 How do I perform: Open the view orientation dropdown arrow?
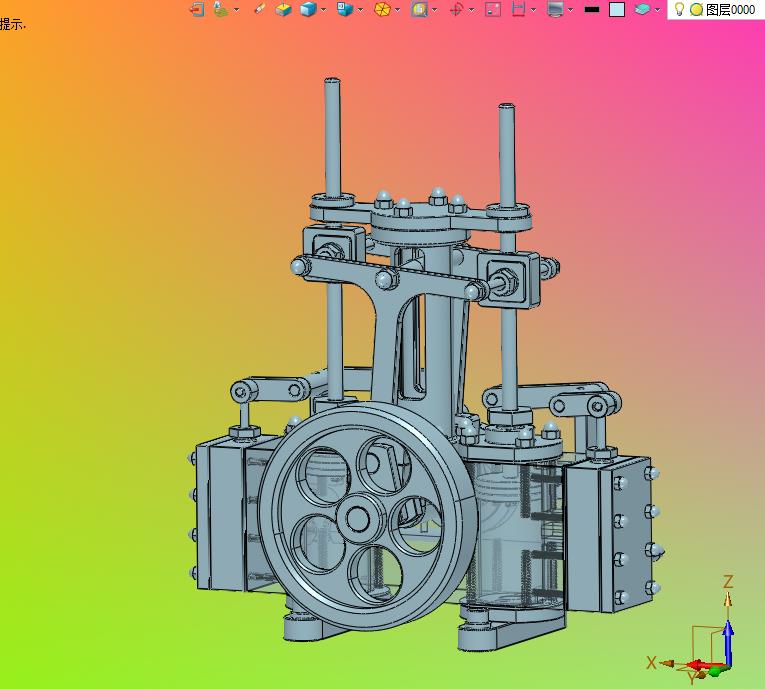coord(361,10)
